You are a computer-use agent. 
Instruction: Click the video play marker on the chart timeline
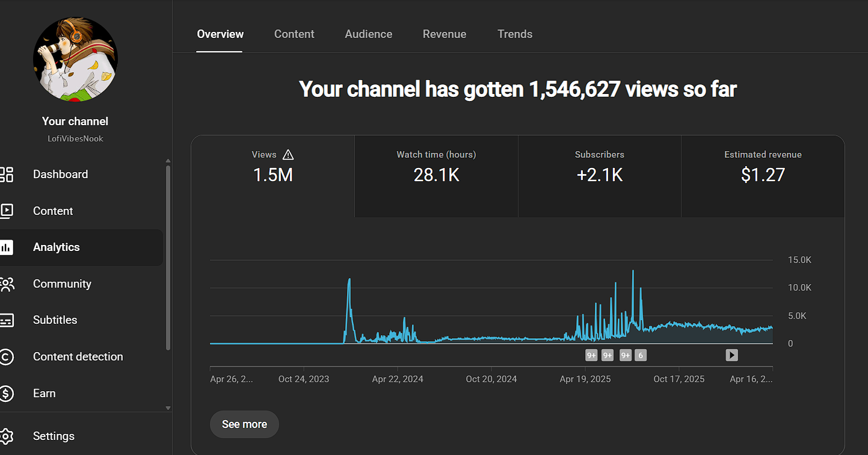tap(731, 355)
